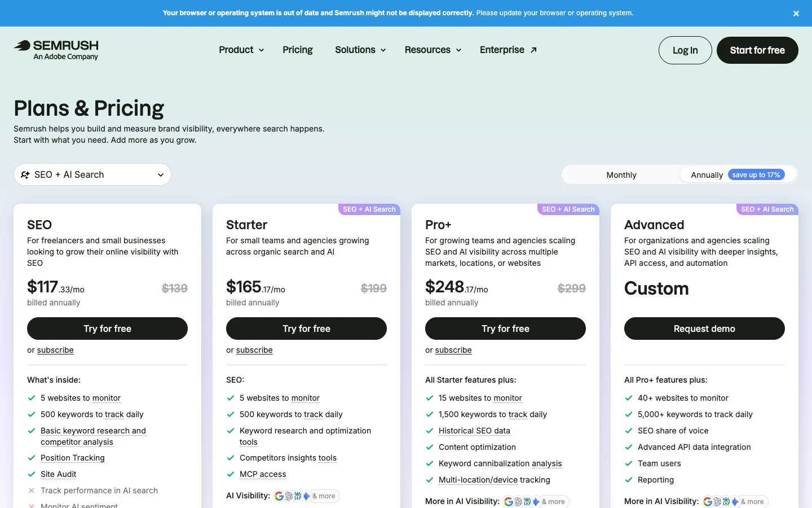This screenshot has width=812, height=508.
Task: Click "15 websites to monitor" feature
Action: pyautogui.click(x=480, y=398)
